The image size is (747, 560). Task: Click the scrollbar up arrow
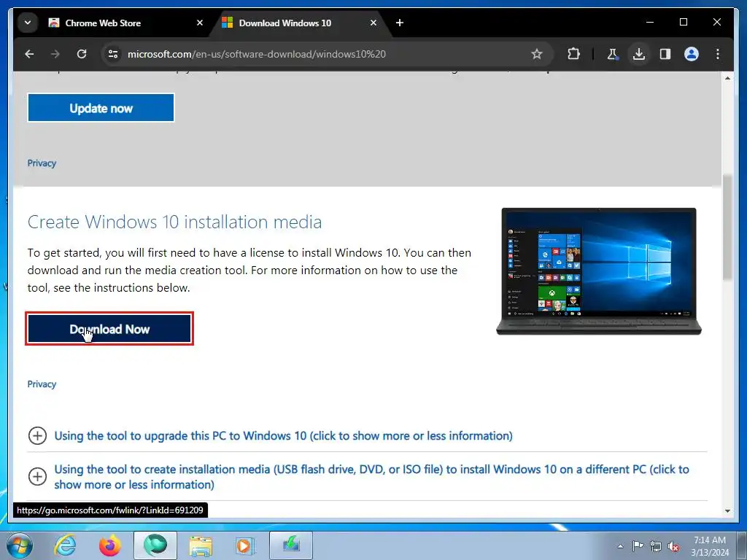point(727,77)
